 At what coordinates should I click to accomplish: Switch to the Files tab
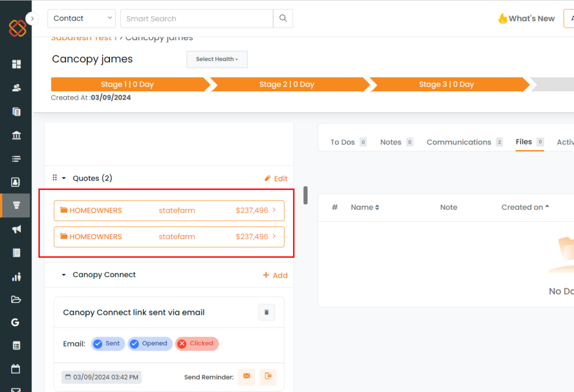[530, 142]
